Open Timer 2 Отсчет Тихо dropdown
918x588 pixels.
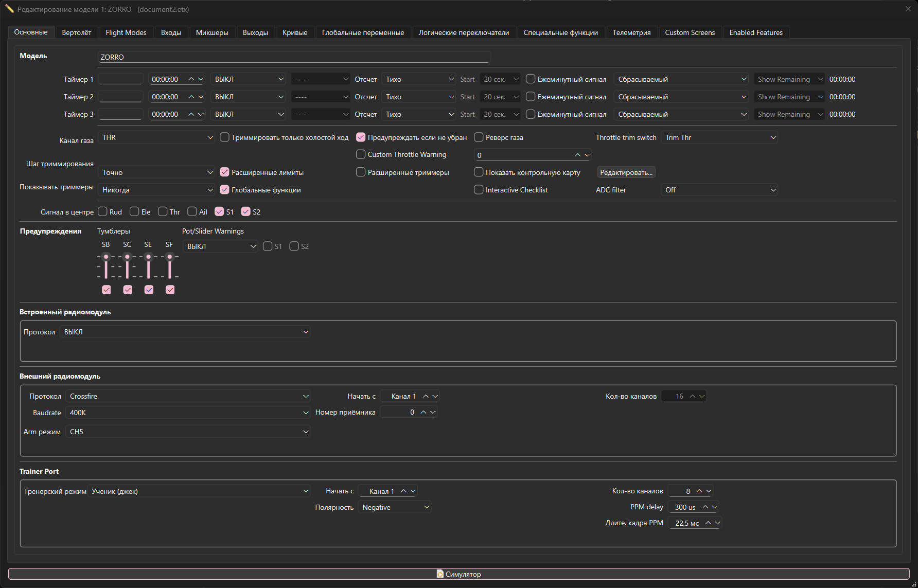tap(419, 97)
